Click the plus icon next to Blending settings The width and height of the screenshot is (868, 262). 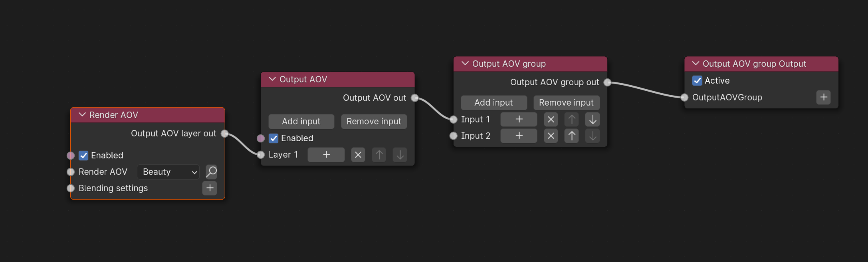(x=210, y=188)
